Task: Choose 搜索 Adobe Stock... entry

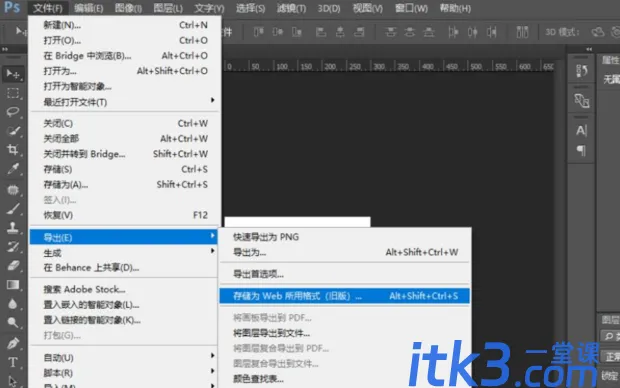Action: tap(124, 290)
